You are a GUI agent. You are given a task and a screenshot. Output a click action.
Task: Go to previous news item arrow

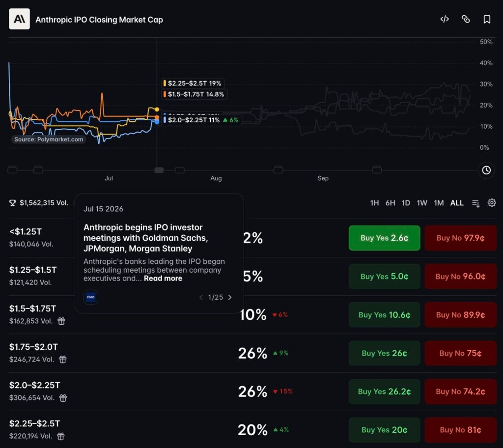(201, 298)
